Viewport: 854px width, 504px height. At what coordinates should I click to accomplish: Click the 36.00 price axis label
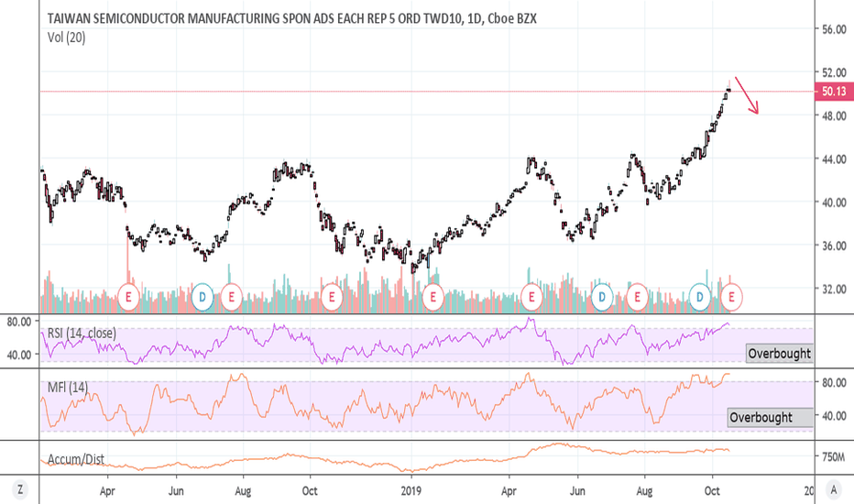click(834, 246)
